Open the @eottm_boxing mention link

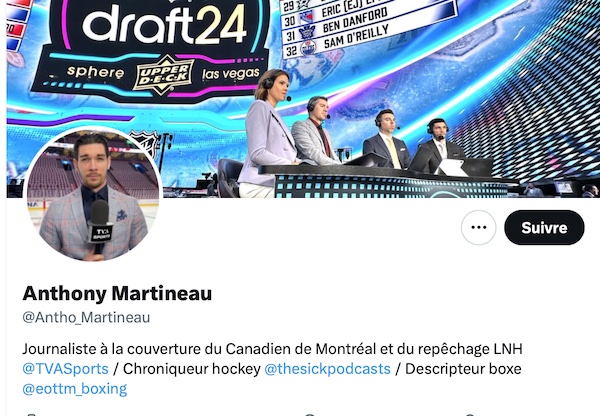(x=75, y=389)
